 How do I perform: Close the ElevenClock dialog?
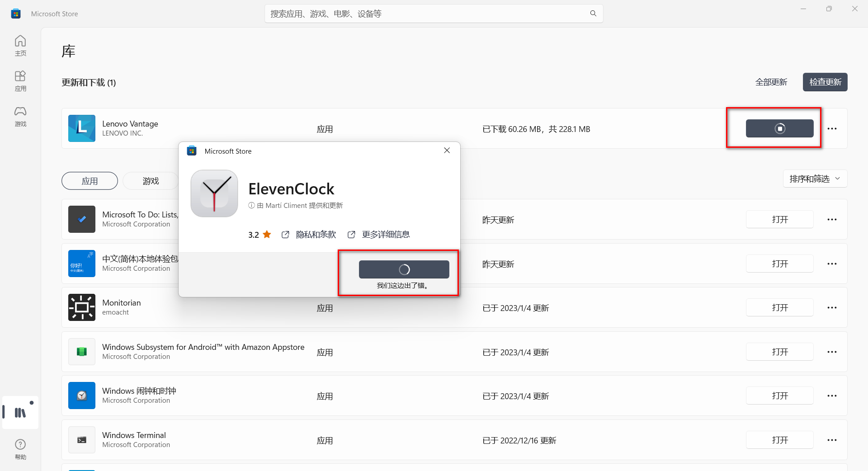coord(447,151)
